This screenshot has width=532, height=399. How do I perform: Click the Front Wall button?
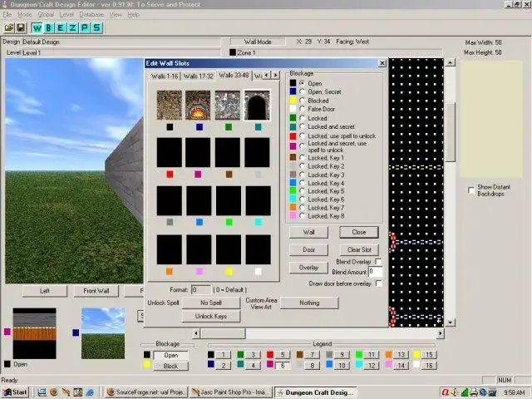coord(96,291)
